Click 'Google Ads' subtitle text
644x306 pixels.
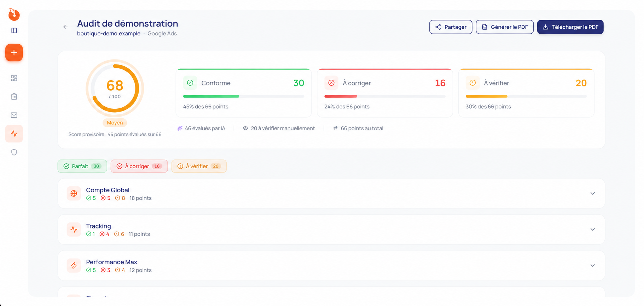(x=162, y=34)
